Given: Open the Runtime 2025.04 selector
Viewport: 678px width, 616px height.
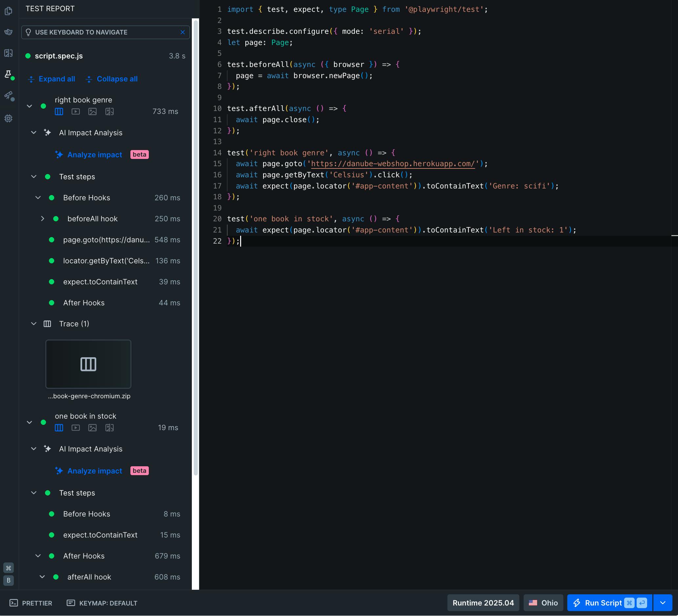Looking at the screenshot, I should coord(483,603).
